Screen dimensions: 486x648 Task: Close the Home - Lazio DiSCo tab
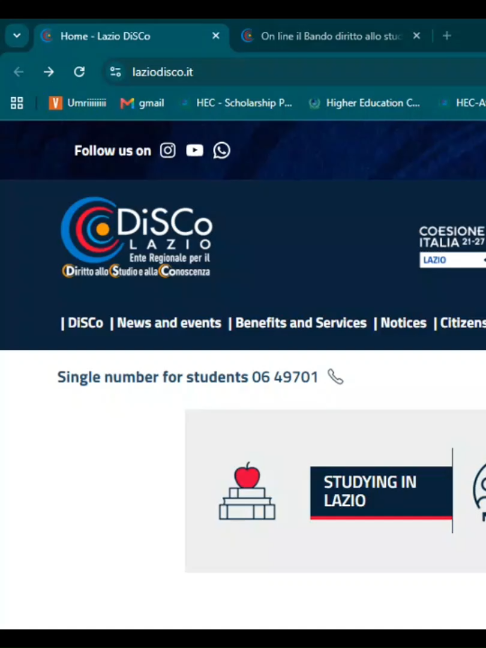click(216, 36)
